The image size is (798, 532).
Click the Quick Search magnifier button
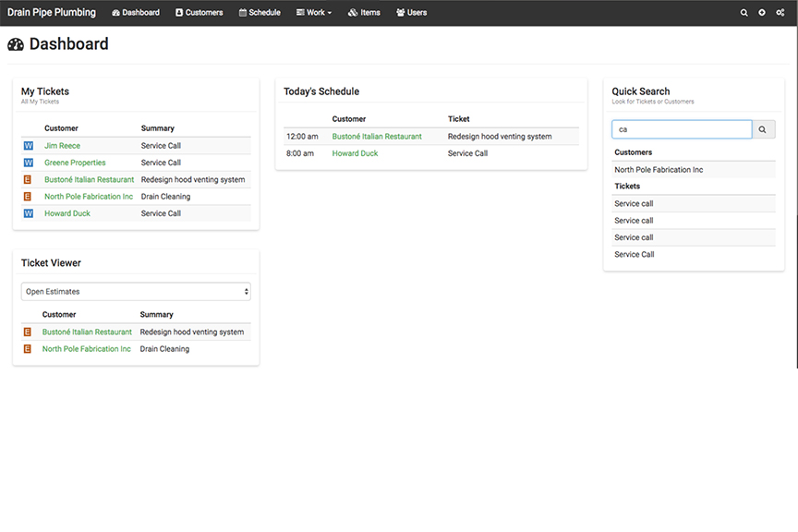(763, 130)
